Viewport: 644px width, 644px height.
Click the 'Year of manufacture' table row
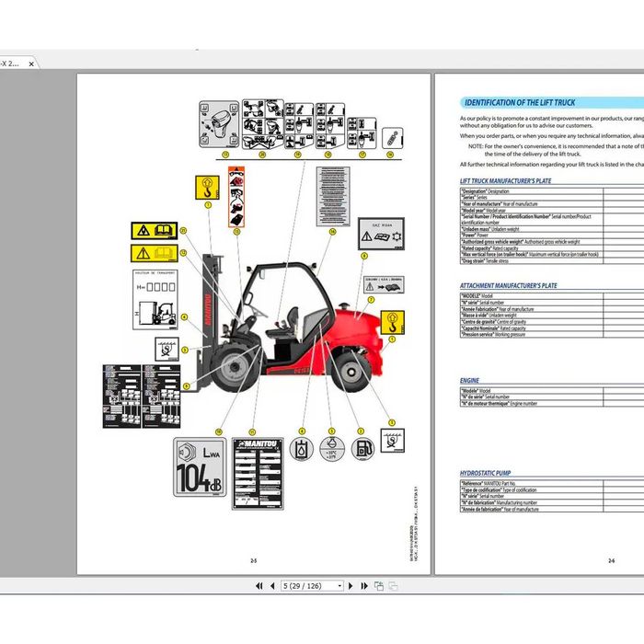coord(552,203)
